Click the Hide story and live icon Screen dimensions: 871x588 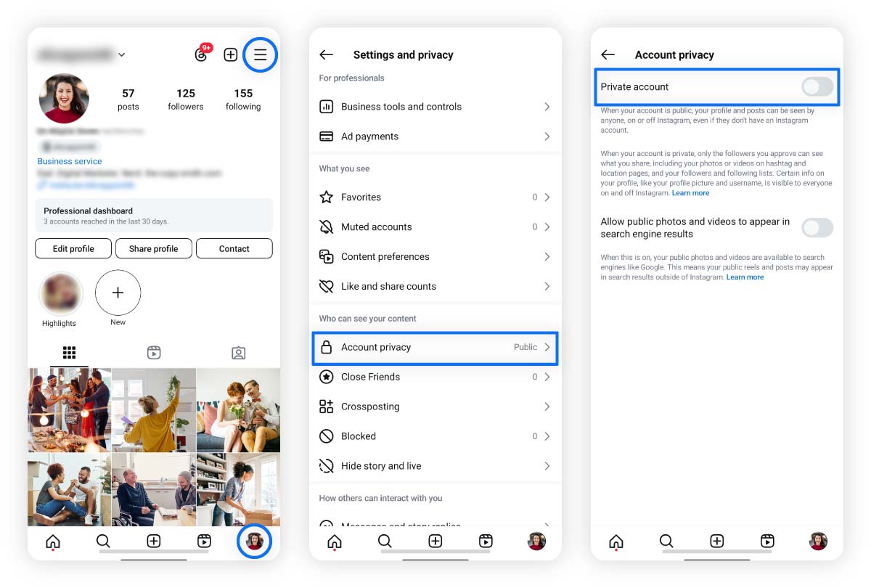tap(327, 466)
